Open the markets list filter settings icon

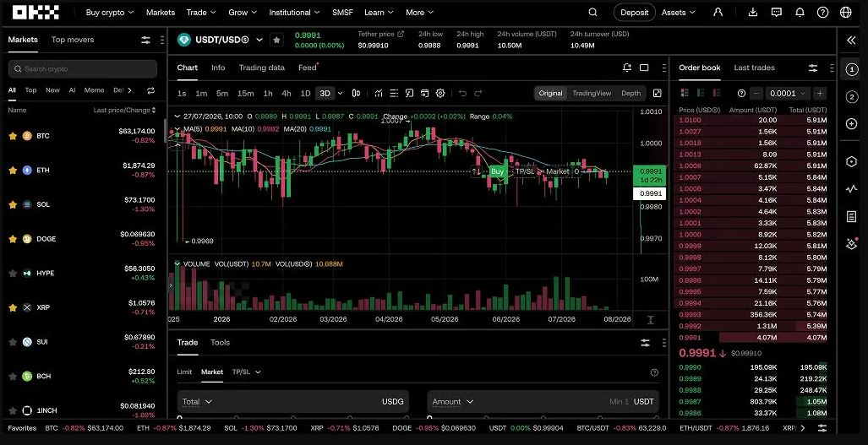145,40
